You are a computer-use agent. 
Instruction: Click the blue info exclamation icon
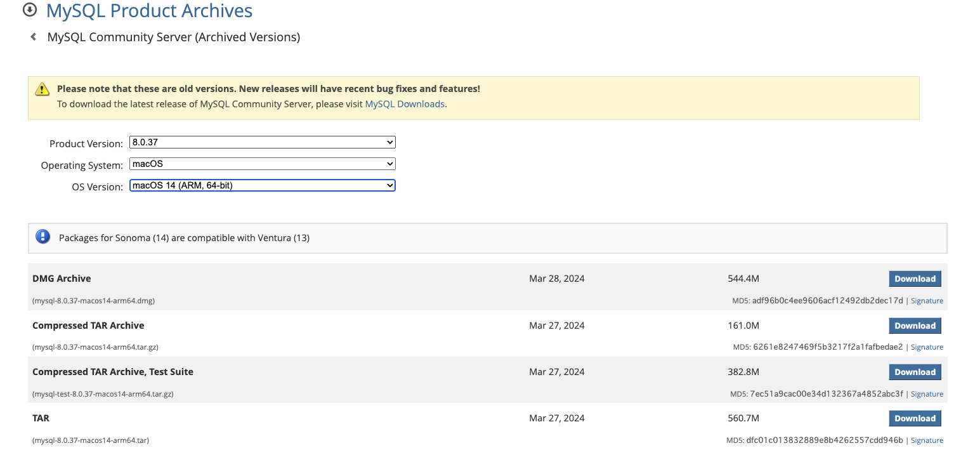[42, 237]
